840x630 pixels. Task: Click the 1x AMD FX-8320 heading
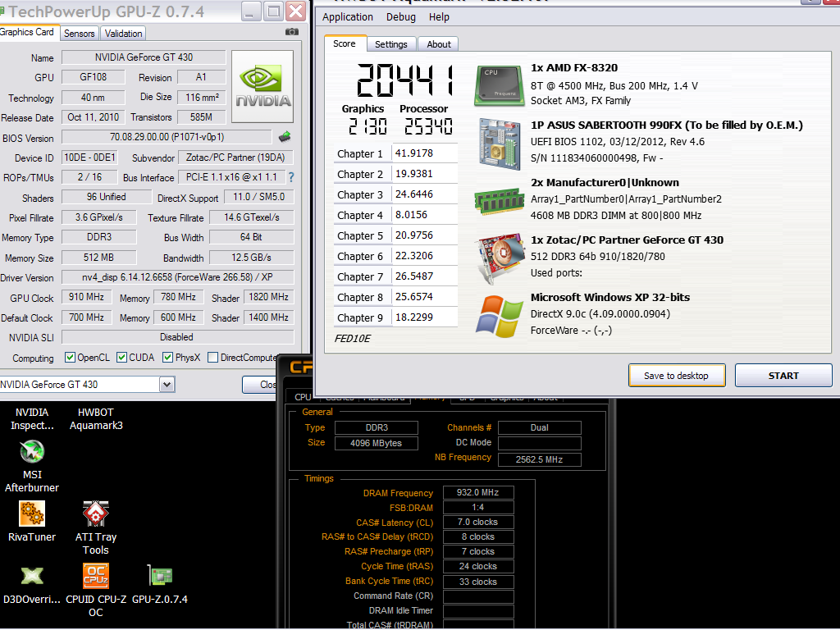click(573, 68)
